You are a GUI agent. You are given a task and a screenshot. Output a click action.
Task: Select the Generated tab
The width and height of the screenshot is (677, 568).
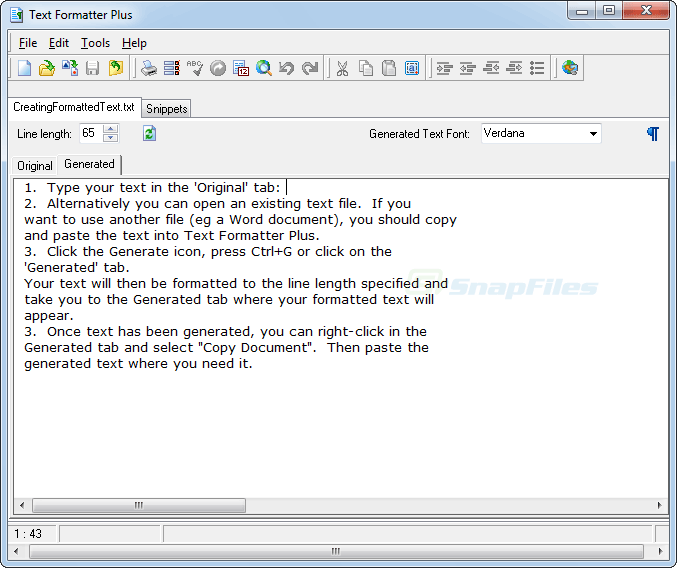[x=89, y=164]
